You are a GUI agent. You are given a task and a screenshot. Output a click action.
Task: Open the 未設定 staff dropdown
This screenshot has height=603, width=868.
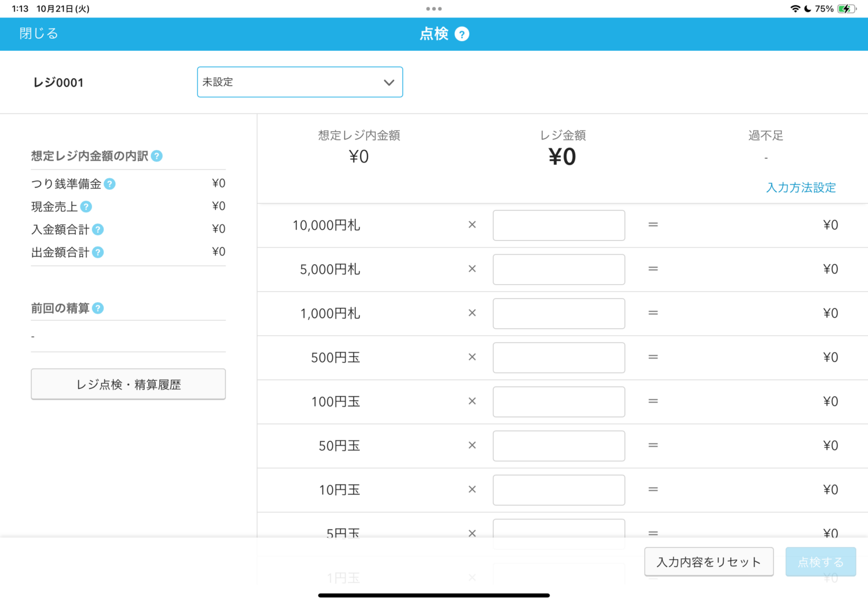pos(300,82)
